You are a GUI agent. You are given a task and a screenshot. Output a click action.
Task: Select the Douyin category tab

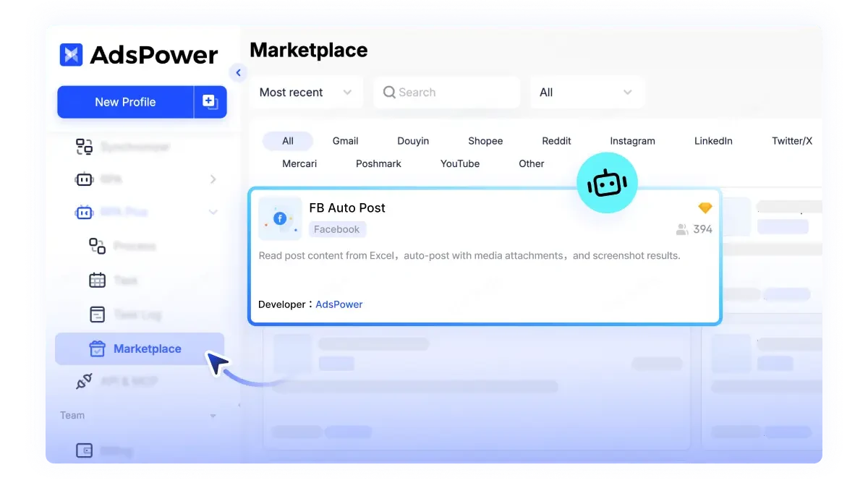(x=413, y=141)
